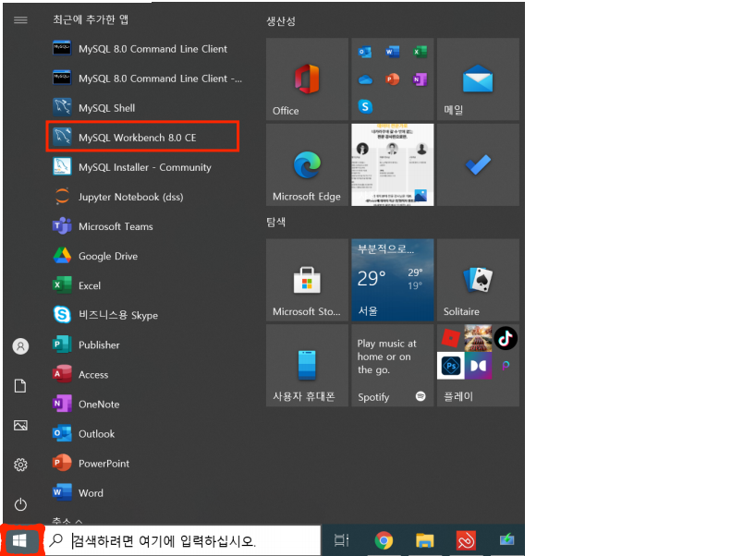Click Outlook icon in Office apps tile
Viewport: 756px width, 556px height.
pos(365,52)
